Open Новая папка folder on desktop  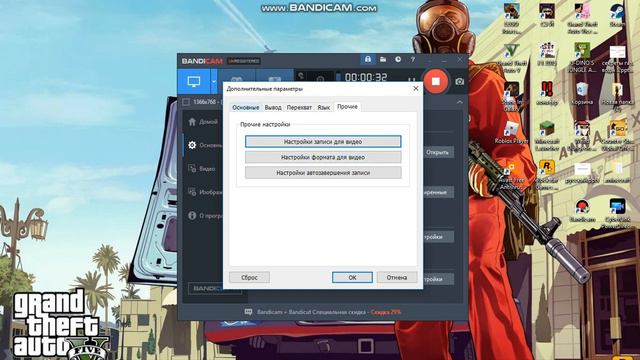617,97
